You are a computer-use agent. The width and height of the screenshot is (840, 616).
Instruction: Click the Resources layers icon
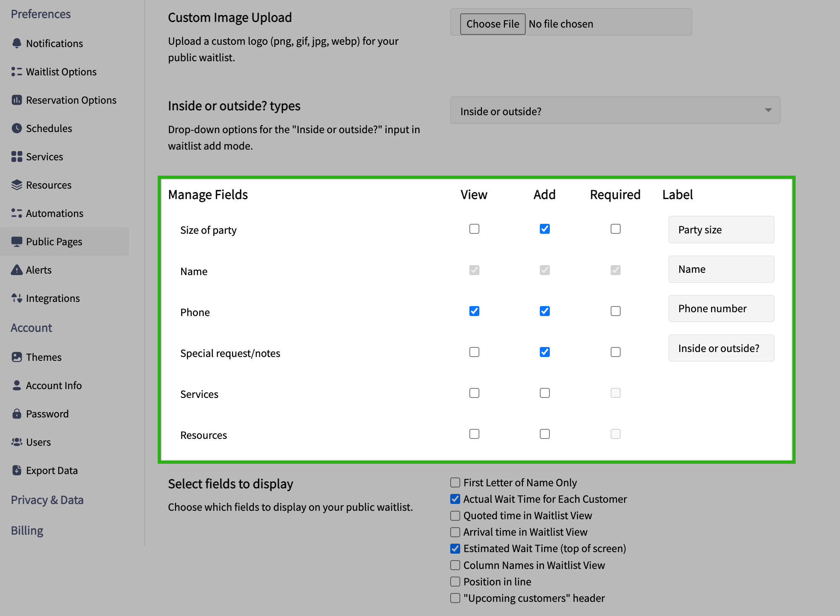click(x=16, y=185)
